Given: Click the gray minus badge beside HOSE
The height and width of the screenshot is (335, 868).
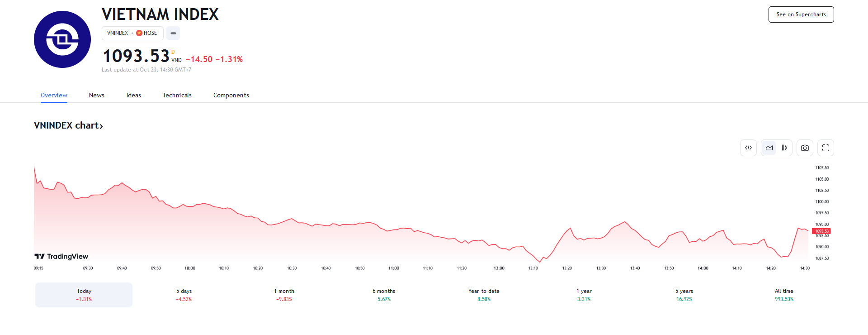Looking at the screenshot, I should tap(173, 33).
